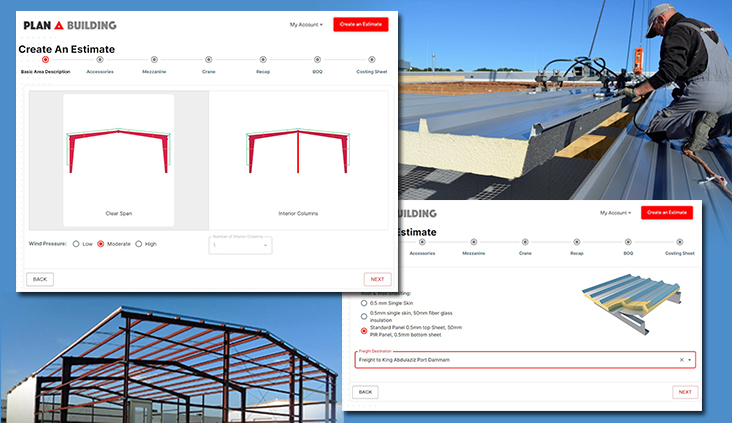
Task: Click BACK in the frame-type window
Action: click(40, 279)
